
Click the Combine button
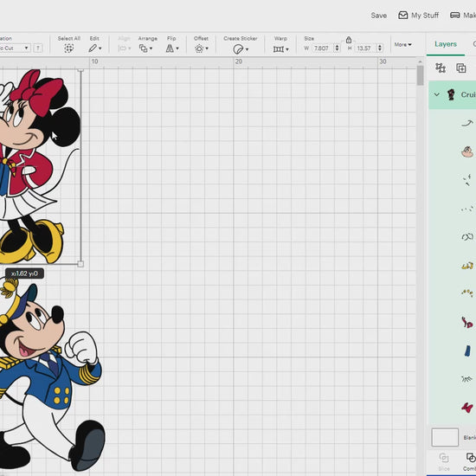470,462
